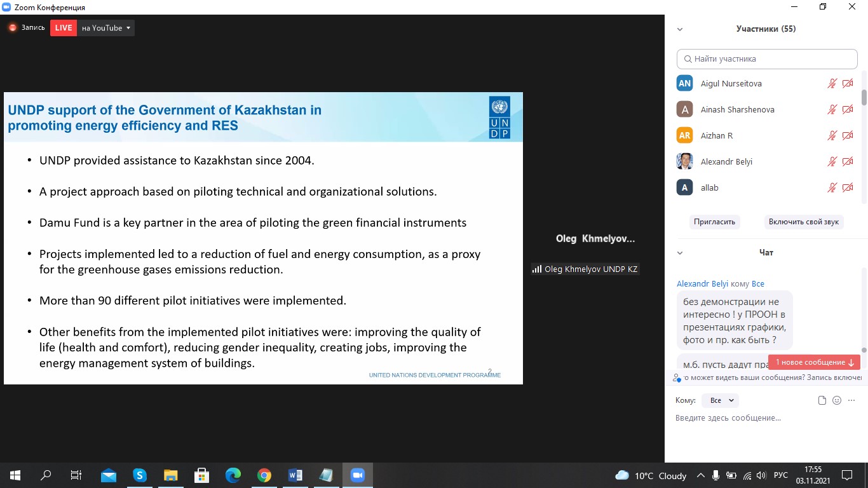The height and width of the screenshot is (488, 868).
Task: Click the Alexandr Belyi sender name in chat
Action: (702, 284)
